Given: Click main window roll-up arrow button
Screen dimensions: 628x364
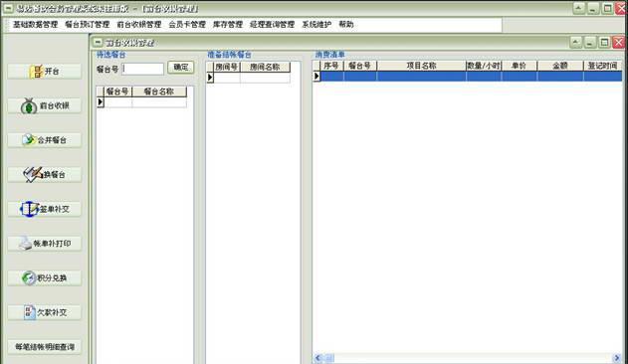Looking at the screenshot, I should (579, 8).
